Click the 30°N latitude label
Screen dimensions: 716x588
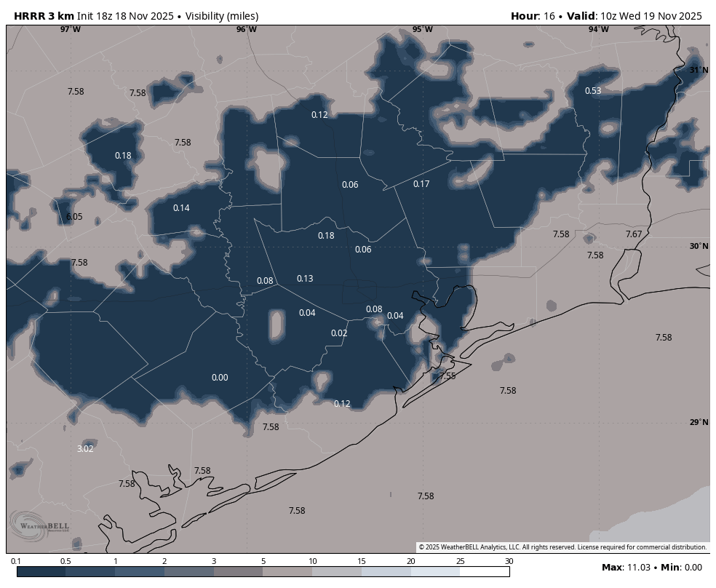point(699,247)
